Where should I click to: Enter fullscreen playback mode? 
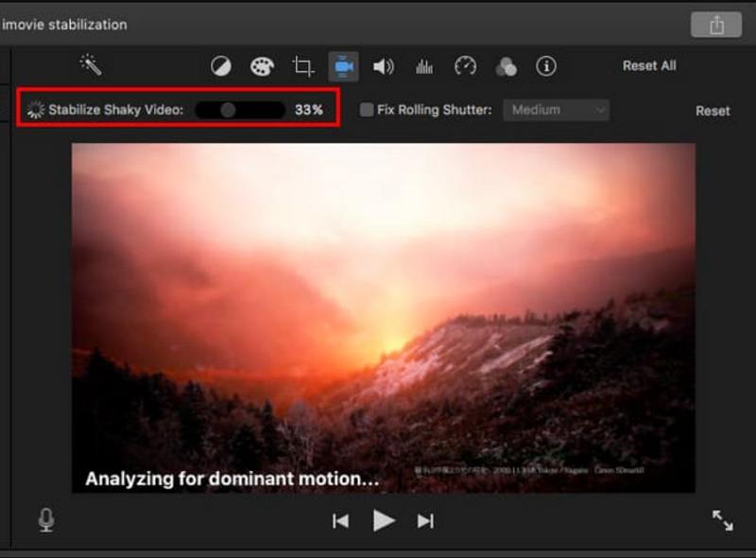[722, 520]
